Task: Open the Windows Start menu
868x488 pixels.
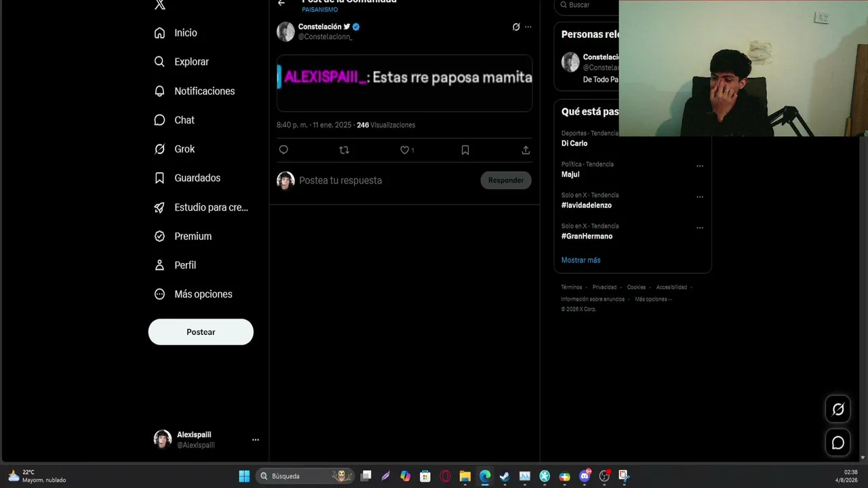Action: pyautogui.click(x=244, y=476)
